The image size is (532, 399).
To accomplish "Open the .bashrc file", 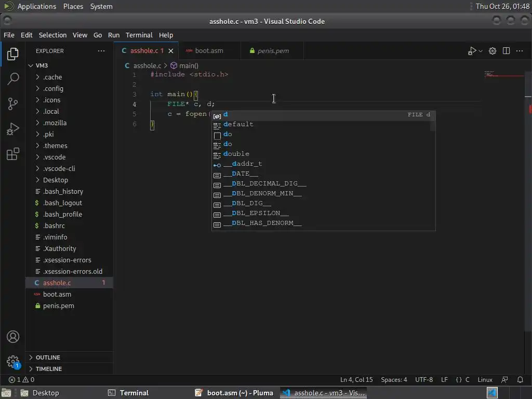I will [x=69, y=225].
